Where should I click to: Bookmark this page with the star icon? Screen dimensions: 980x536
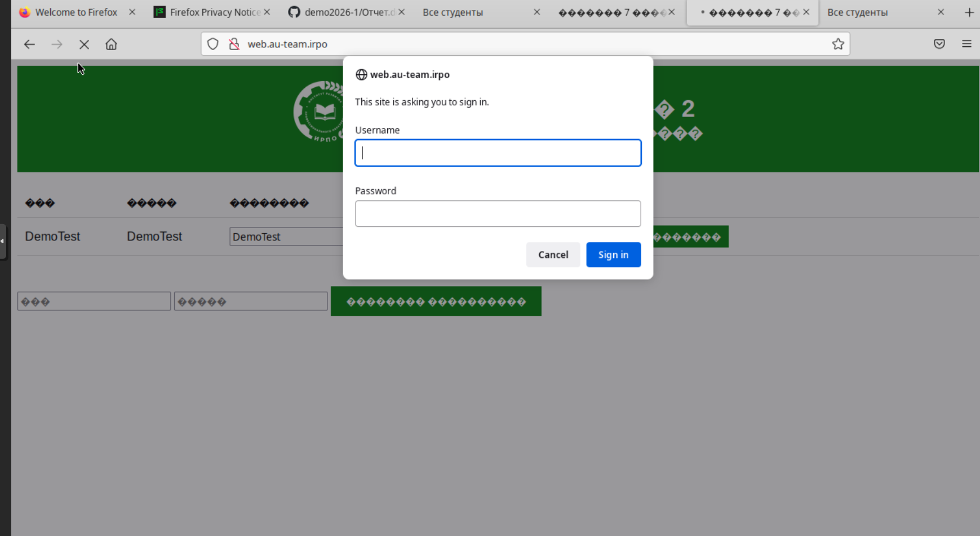[x=838, y=44]
